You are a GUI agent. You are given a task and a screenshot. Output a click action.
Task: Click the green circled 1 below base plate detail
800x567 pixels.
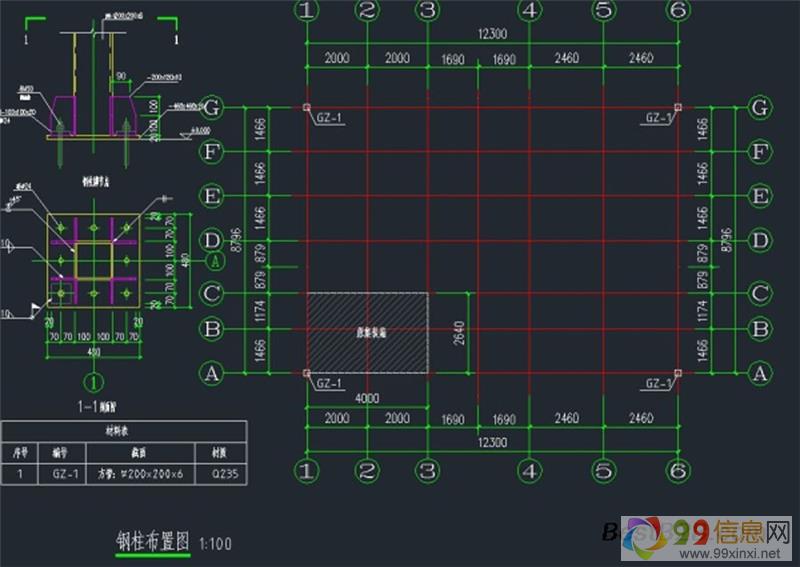click(92, 381)
